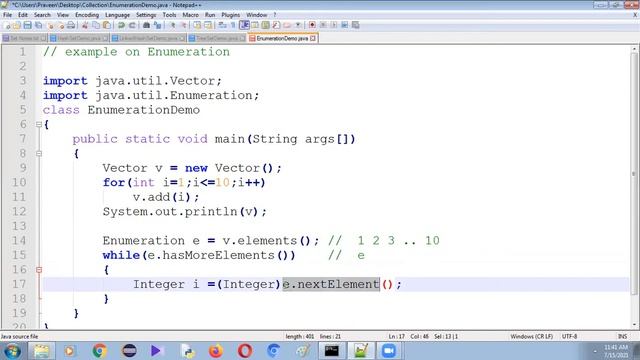
Task: Click the Zoom Out toolbar icon
Action: coord(184,25)
